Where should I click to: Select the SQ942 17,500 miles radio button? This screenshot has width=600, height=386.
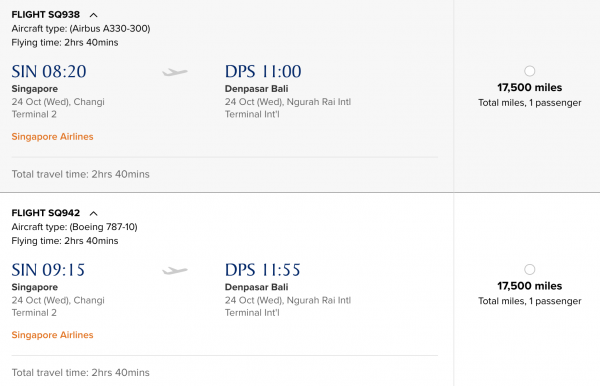coord(530,269)
